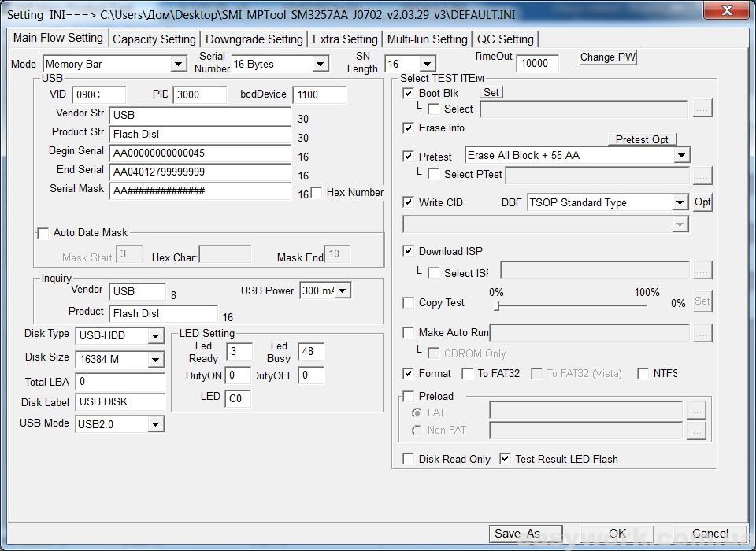Click the End Serial input field

200,172
